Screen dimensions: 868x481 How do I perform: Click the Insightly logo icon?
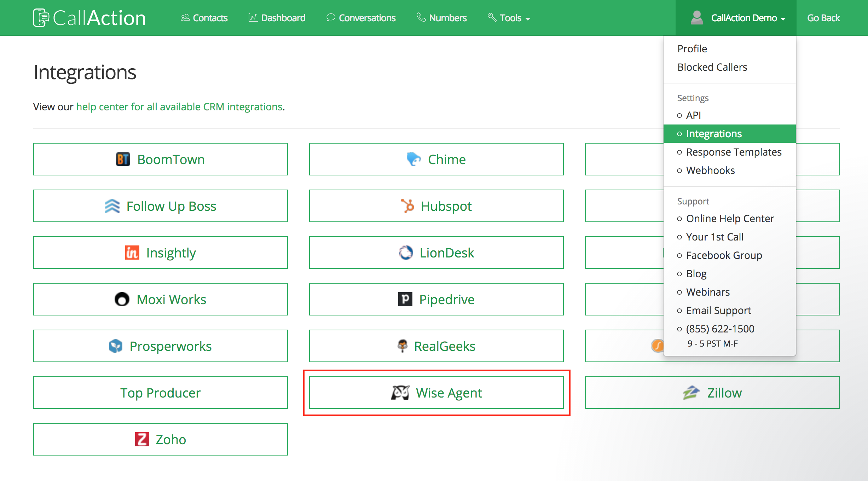pos(132,253)
